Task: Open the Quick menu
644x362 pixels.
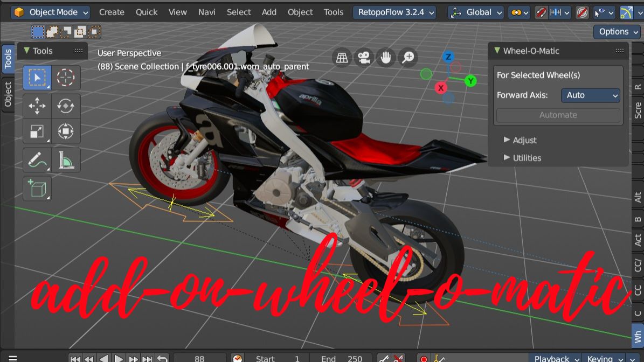Action: pos(147,12)
